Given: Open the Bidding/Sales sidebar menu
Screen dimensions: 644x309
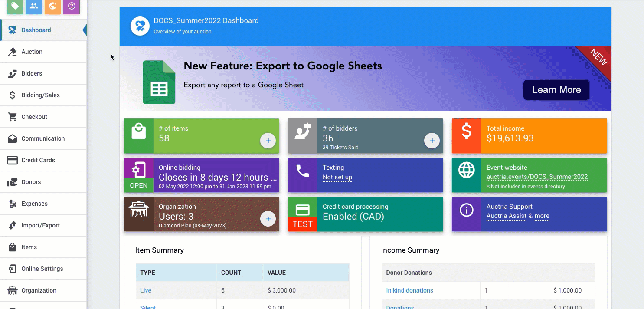Looking at the screenshot, I should pyautogui.click(x=41, y=95).
